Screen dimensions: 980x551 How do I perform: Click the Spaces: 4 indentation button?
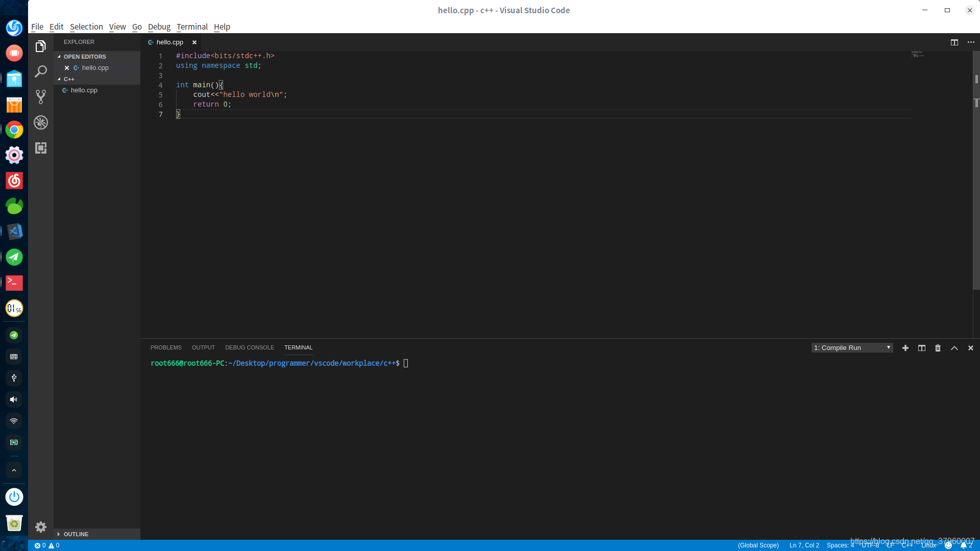pos(840,545)
